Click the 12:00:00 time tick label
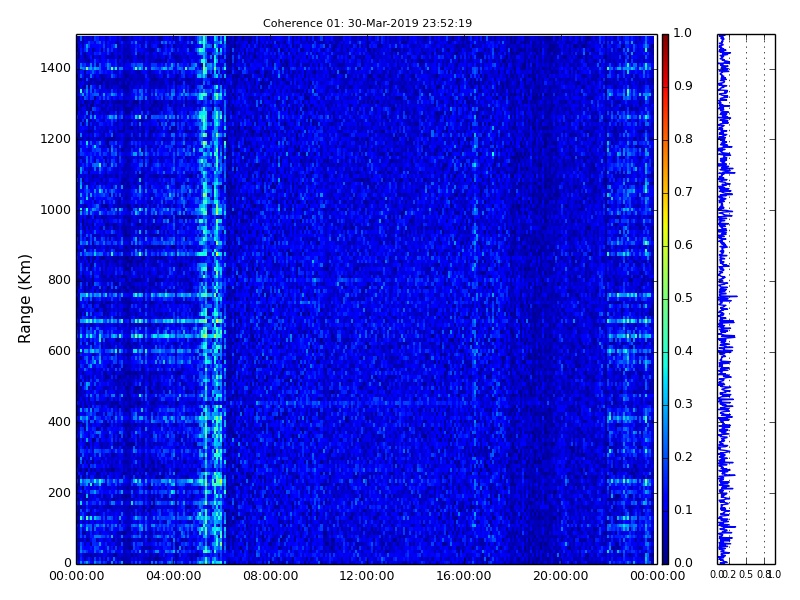Viewport: 800px width, 600px height. [x=367, y=576]
